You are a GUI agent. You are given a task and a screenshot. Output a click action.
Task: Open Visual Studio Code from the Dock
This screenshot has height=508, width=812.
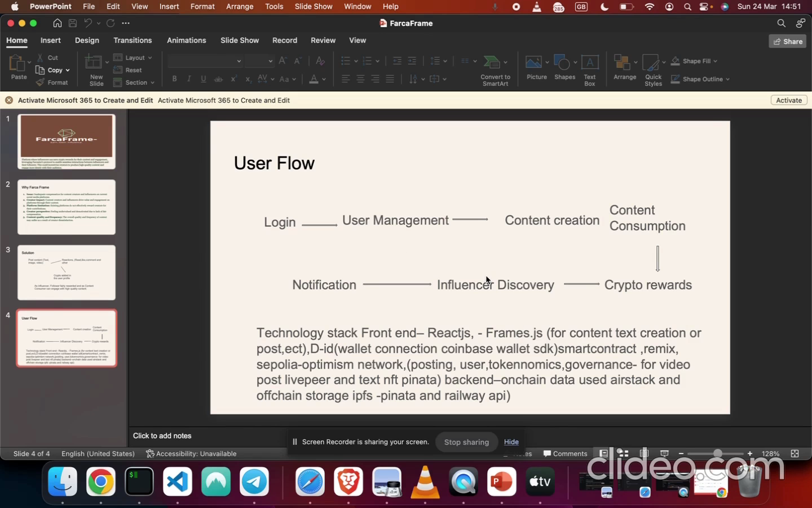tap(178, 481)
